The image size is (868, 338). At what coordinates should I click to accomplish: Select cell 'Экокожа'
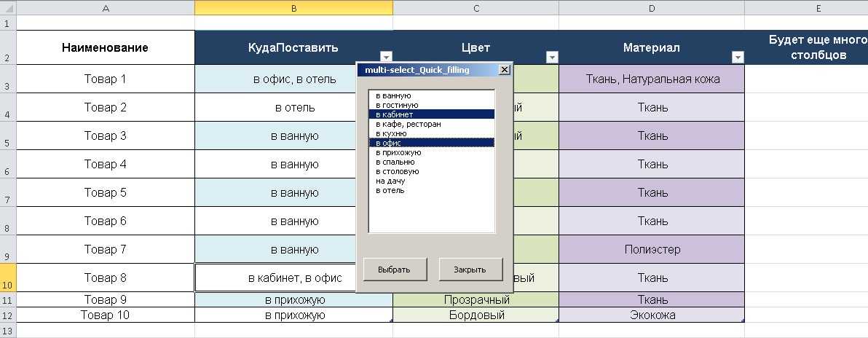pos(652,315)
